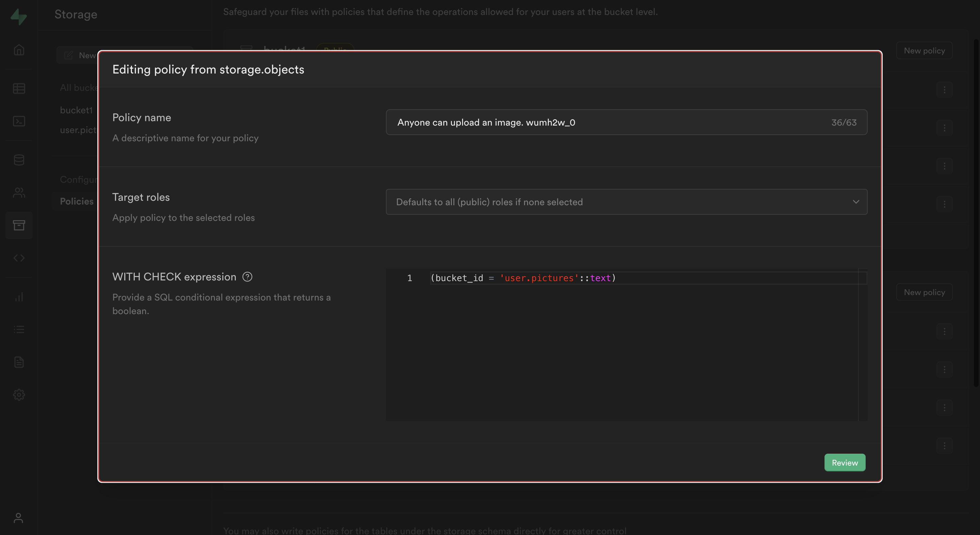Open the Target roles dropdown

point(626,202)
